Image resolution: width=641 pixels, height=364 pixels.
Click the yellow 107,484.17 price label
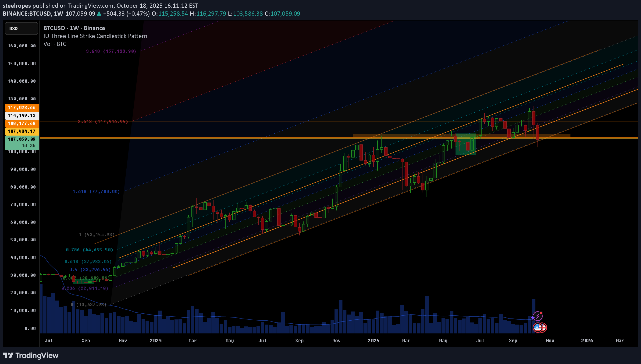[x=21, y=131]
